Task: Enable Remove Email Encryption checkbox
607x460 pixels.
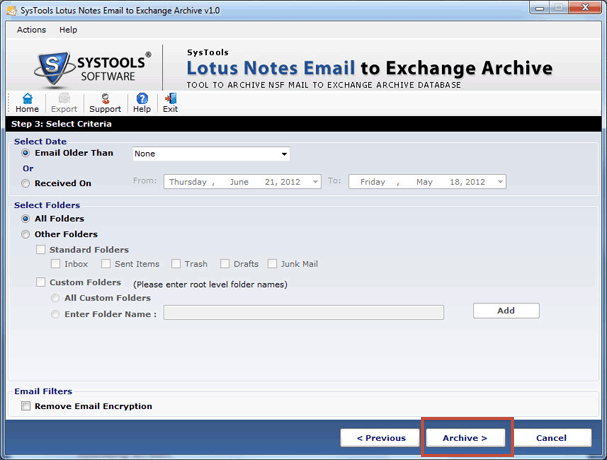Action: 26,406
